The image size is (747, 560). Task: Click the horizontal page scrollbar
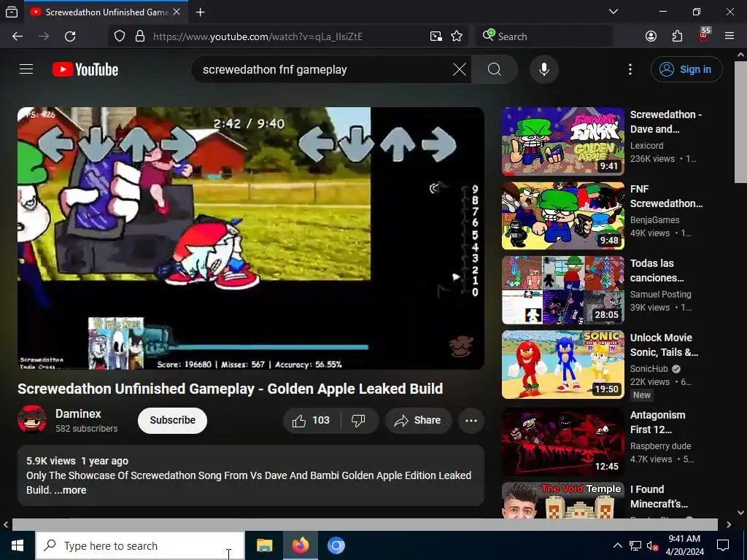click(x=365, y=524)
